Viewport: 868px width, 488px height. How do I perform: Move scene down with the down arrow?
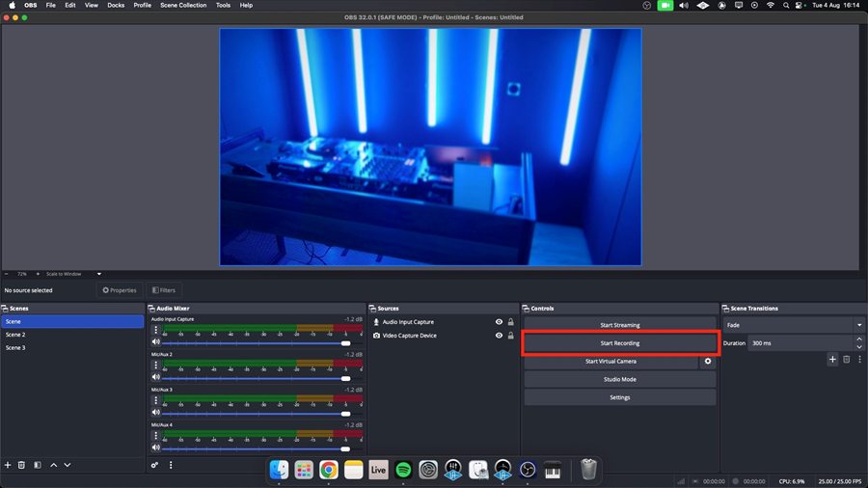tap(67, 465)
